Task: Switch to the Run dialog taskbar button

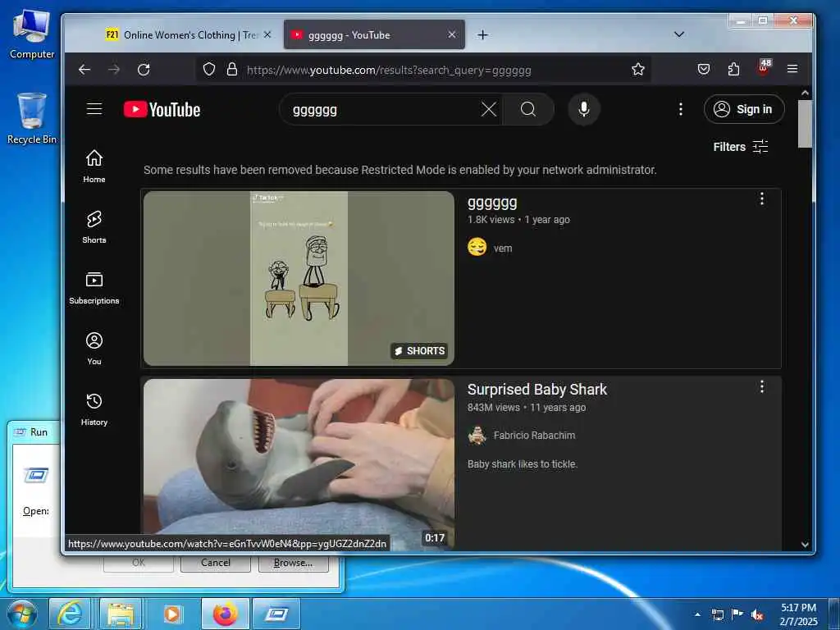Action: point(276,614)
